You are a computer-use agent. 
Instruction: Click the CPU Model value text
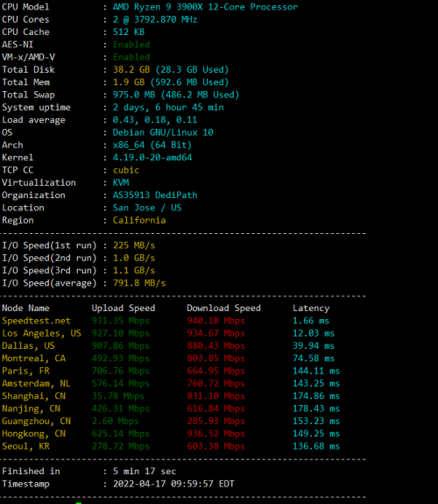[x=205, y=7]
